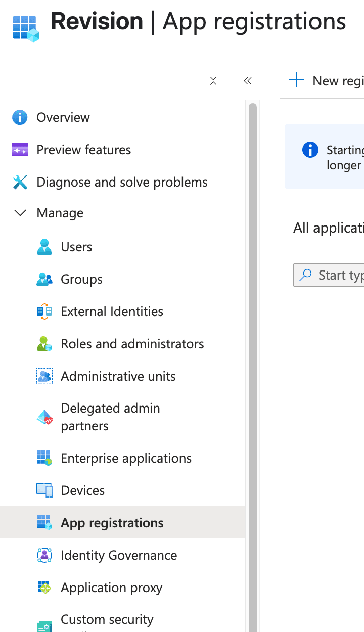The width and height of the screenshot is (364, 632).
Task: Click the Groups people icon
Action: pos(44,279)
